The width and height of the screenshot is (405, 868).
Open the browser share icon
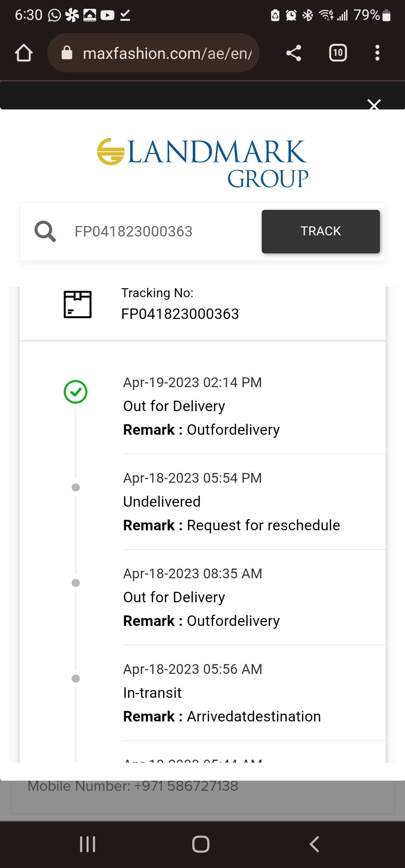click(x=294, y=53)
